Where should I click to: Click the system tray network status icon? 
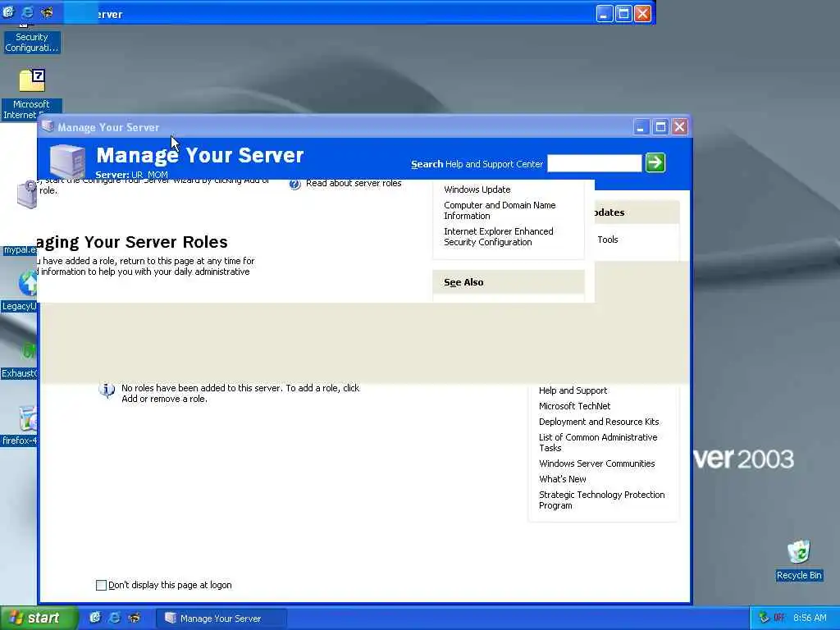pos(764,618)
